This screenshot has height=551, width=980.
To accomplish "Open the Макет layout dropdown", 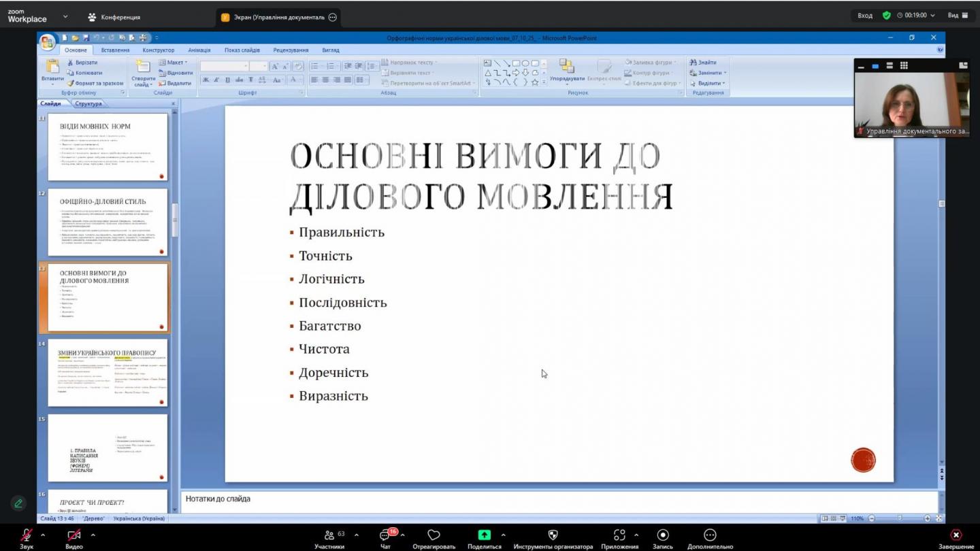I will tap(174, 63).
